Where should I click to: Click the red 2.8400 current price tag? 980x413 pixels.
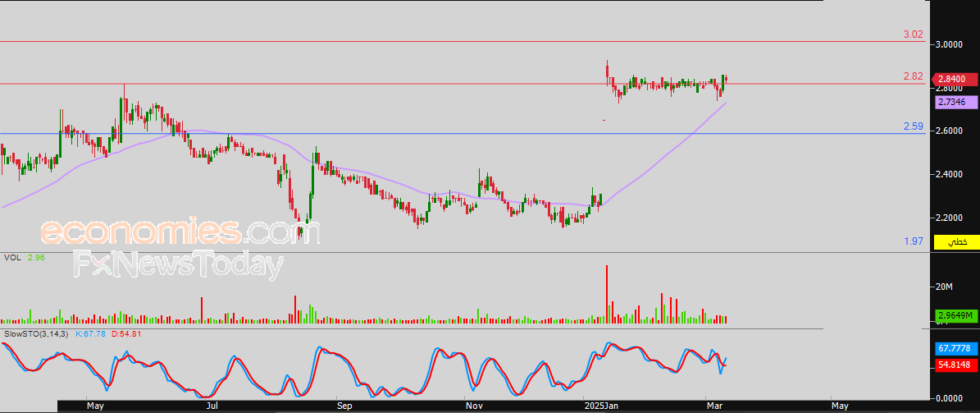(x=955, y=79)
